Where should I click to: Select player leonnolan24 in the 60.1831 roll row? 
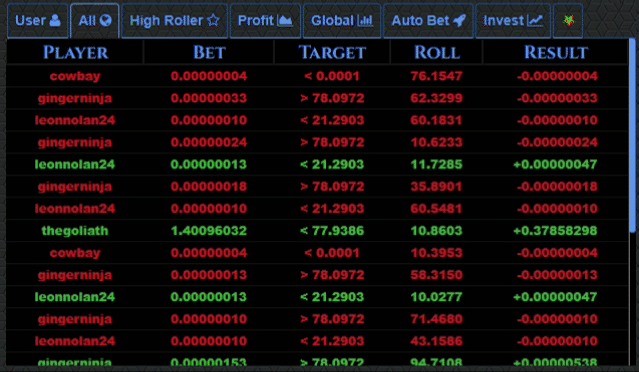75,120
